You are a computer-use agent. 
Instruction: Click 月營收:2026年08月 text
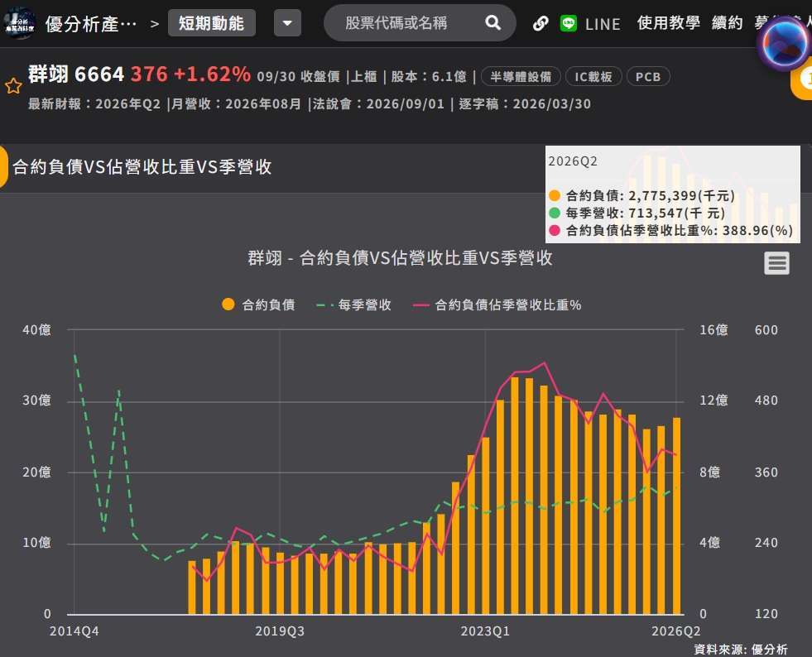point(236,104)
